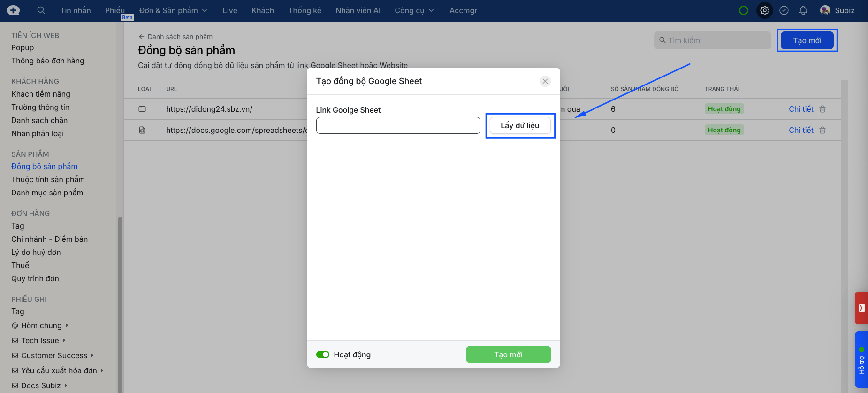Click the search magnifier icon in top bar
The width and height of the screenshot is (868, 393).
coord(41,10)
